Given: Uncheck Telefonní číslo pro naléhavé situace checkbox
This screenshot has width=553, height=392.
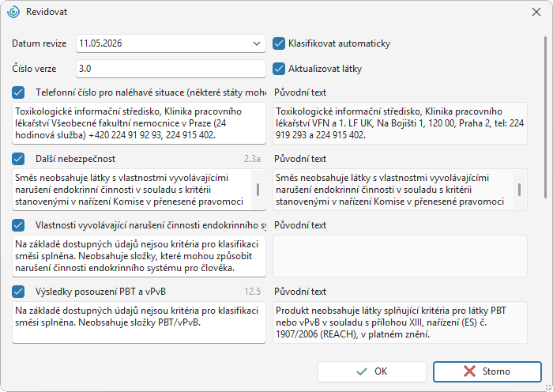Looking at the screenshot, I should (18, 92).
